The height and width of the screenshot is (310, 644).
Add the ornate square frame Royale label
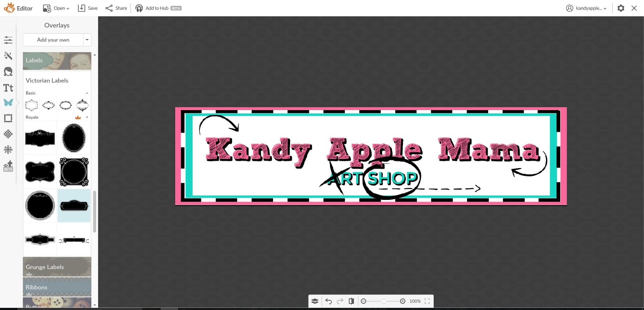74,172
